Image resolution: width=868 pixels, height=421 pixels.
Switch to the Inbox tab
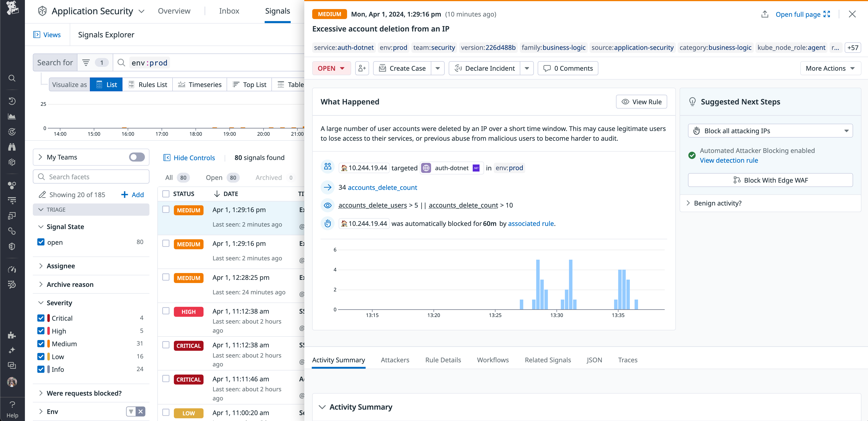tap(229, 11)
